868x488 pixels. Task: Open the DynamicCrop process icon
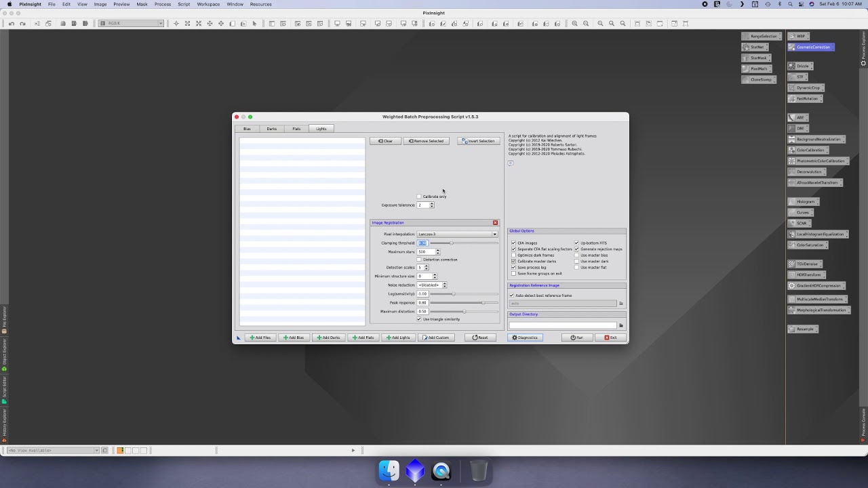pos(806,87)
